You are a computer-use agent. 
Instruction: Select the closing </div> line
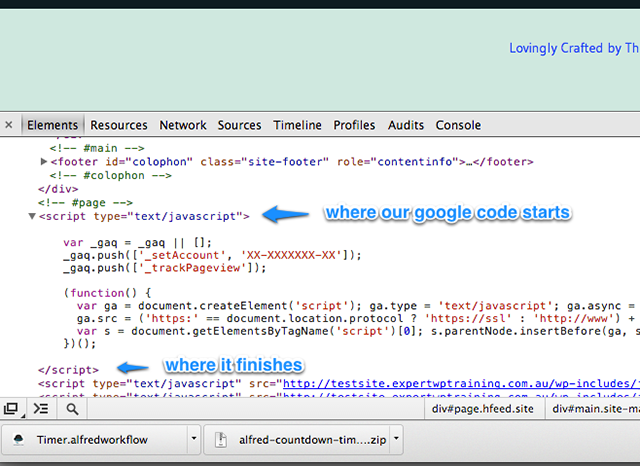coord(58,189)
